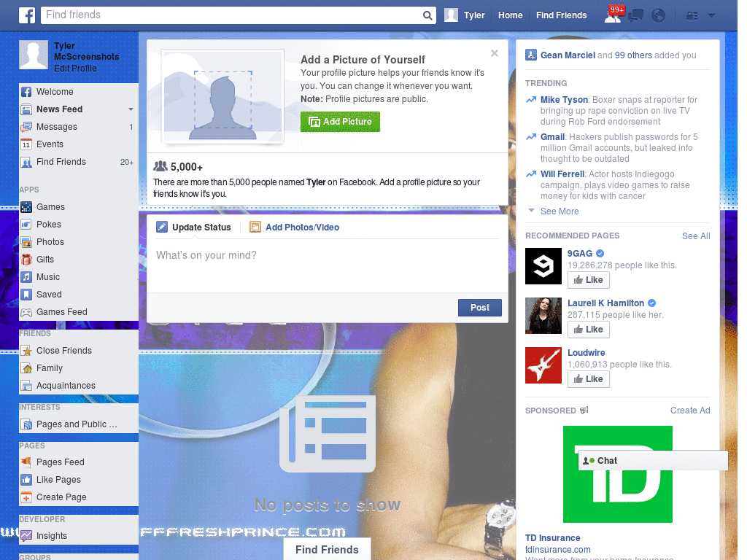Click the Create Page plus icon
The height and width of the screenshot is (560, 747).
26,497
